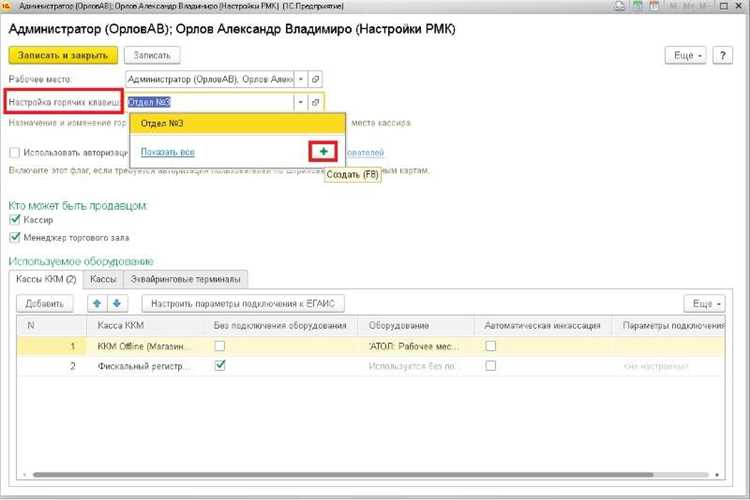Viewport: 750px width, 500px height.
Task: Open the Рабочее место linked record icon
Action: pyautogui.click(x=315, y=79)
